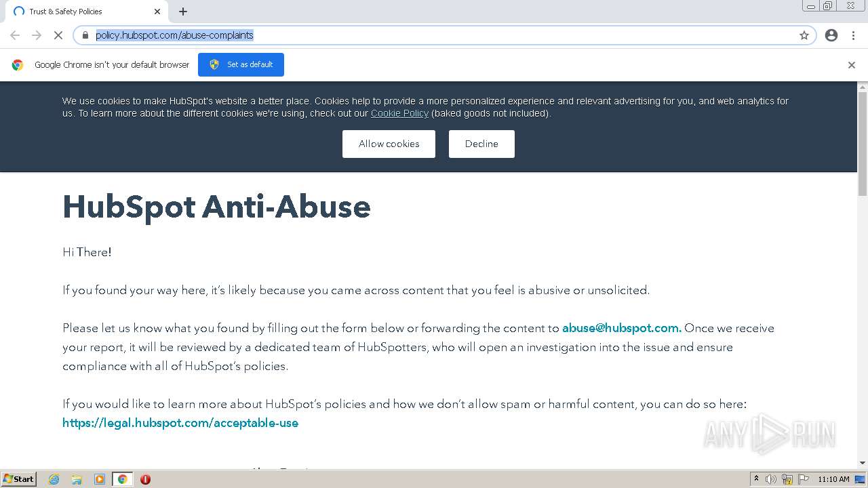Open the legal.hubspot.com/acceptable-use link
The height and width of the screenshot is (488, 868).
(180, 423)
